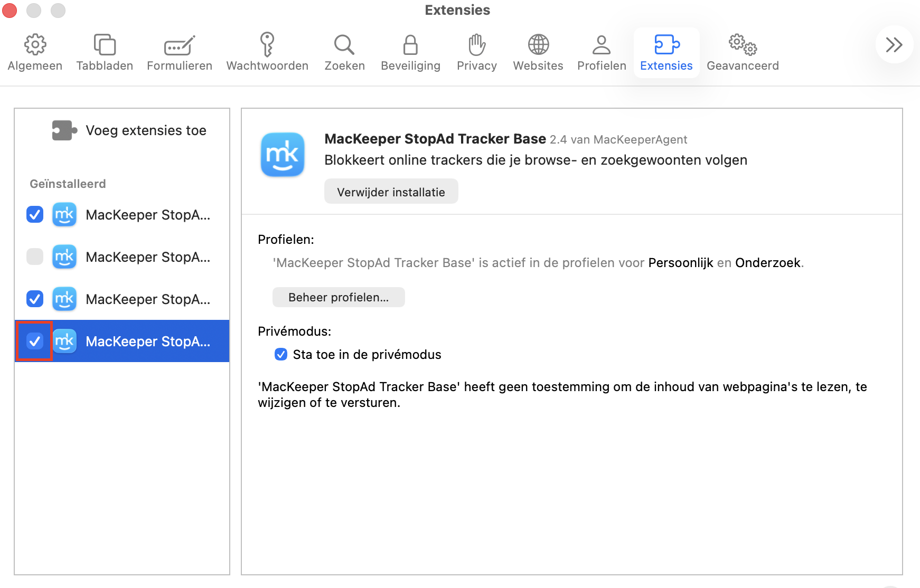Screen dimensions: 920x588
Task: Click the puzzle piece add-extensions icon
Action: coord(64,130)
